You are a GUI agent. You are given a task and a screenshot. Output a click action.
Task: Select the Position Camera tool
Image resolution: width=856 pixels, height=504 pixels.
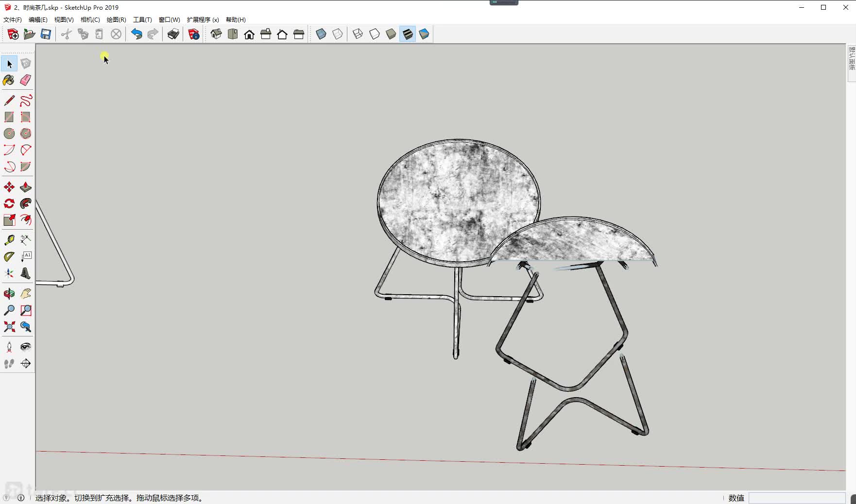click(x=9, y=347)
